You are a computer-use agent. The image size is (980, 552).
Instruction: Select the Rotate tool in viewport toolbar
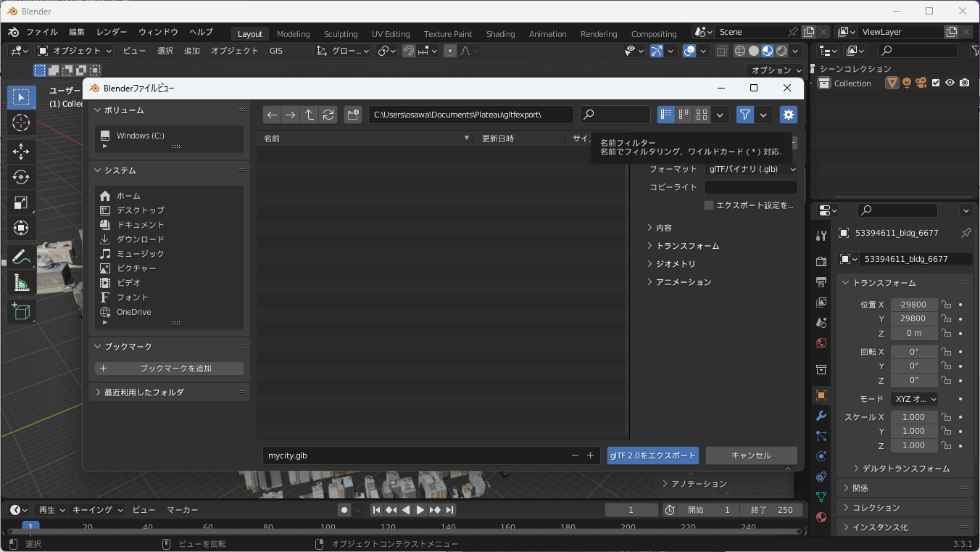click(21, 177)
